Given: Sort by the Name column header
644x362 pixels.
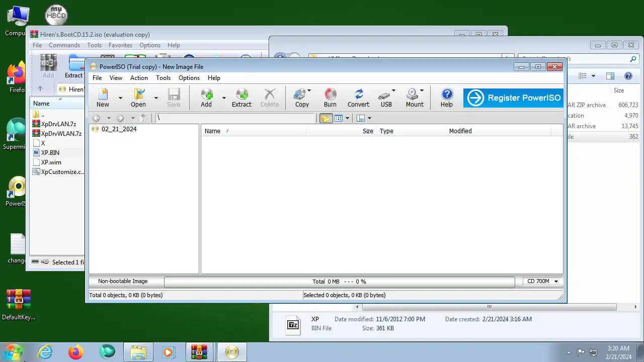Looking at the screenshot, I should point(254,131).
